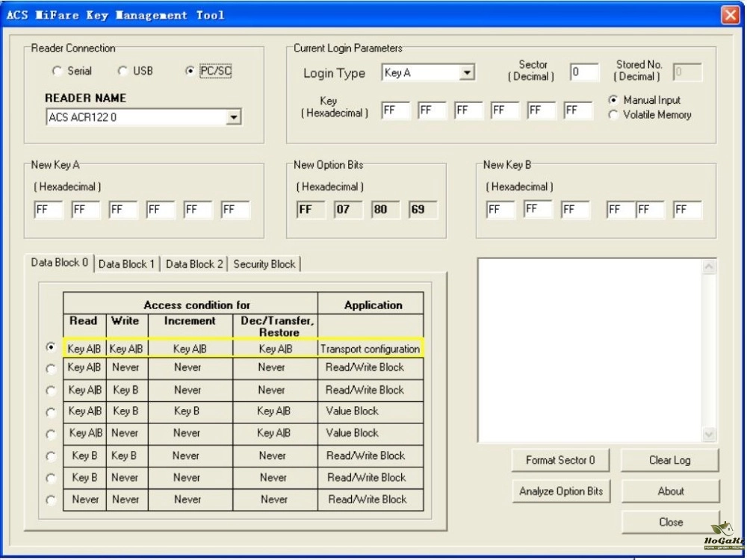
Task: Open the Reader Name dropdown list
Action: (234, 117)
